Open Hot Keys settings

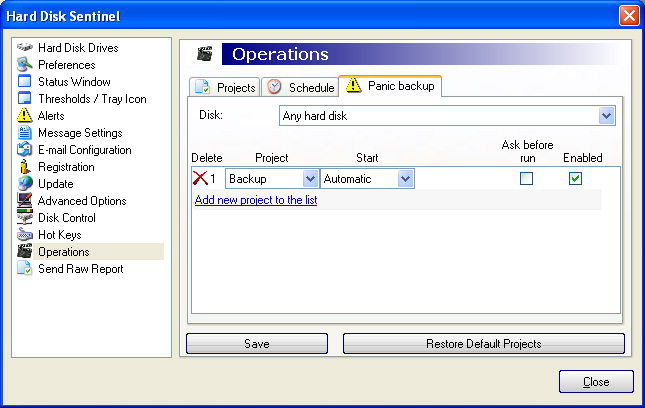(x=60, y=235)
